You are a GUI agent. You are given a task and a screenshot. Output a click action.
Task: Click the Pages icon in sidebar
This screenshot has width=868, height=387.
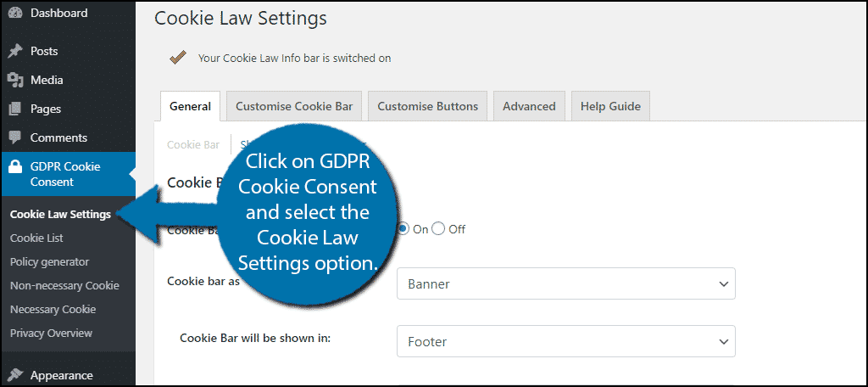click(x=15, y=109)
